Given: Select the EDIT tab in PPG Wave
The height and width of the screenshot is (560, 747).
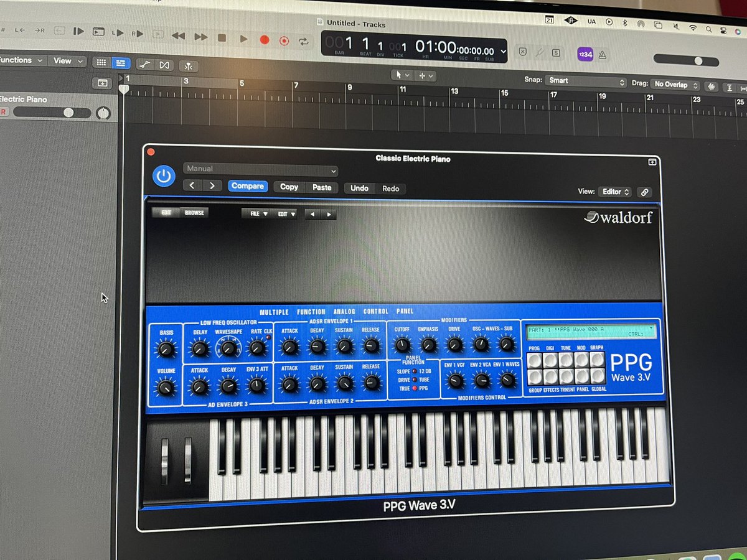Looking at the screenshot, I should tap(166, 213).
